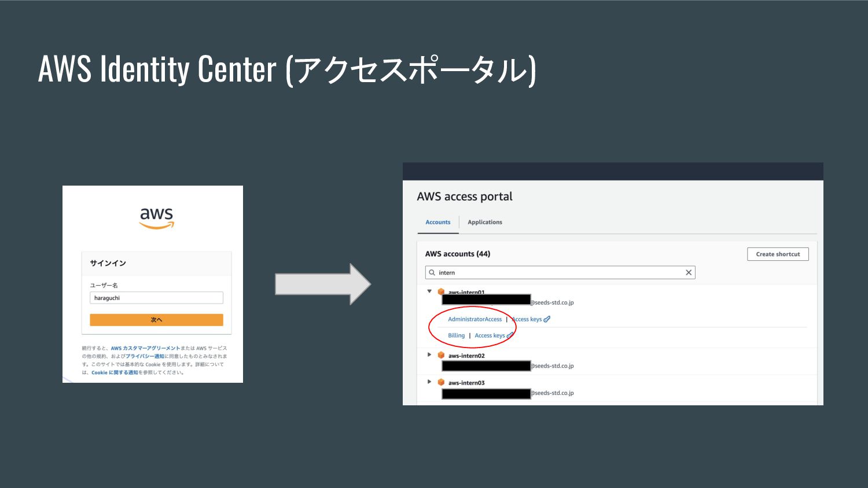Open Access keys beside AdministratorAccess
The image size is (868, 488).
(527, 319)
